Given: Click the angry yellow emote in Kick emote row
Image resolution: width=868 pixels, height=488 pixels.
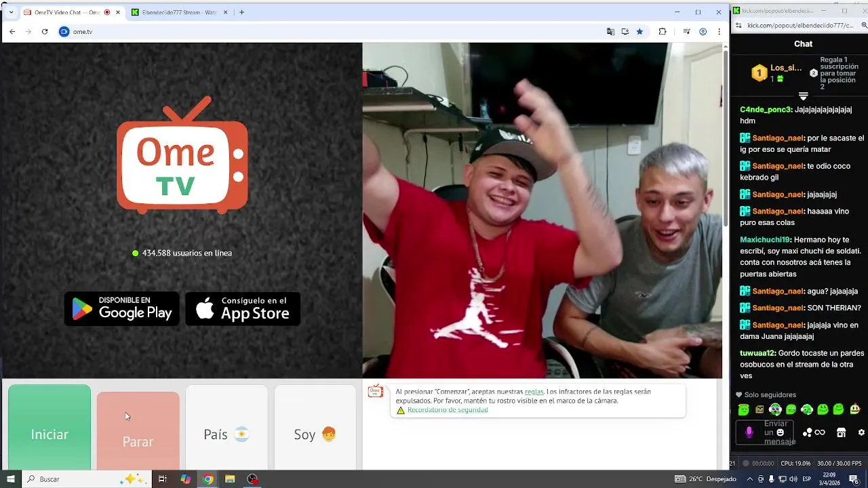Looking at the screenshot, I should tap(759, 409).
